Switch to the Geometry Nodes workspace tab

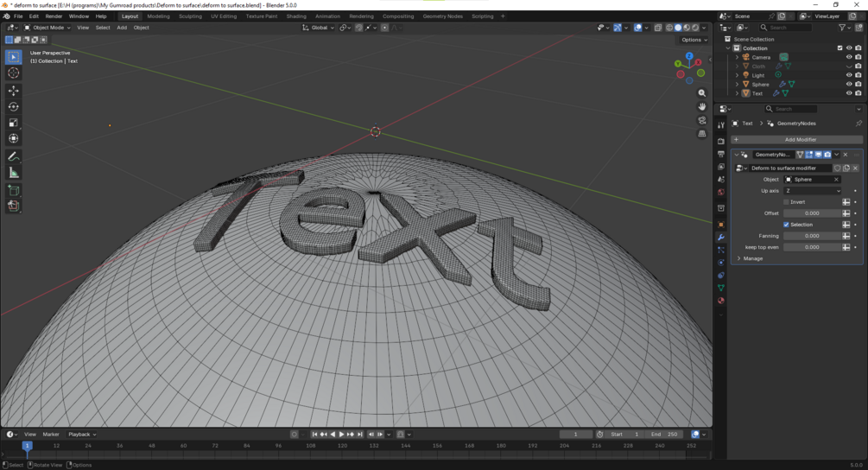click(x=442, y=16)
